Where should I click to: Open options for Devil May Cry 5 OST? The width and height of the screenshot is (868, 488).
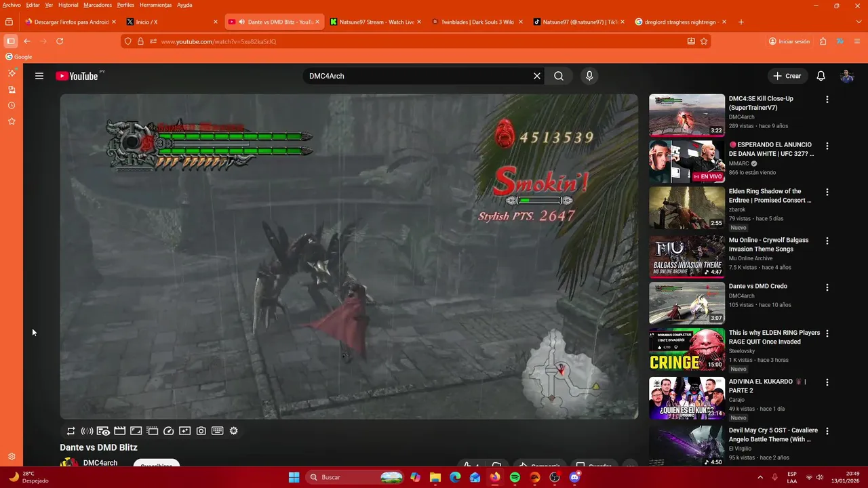pyautogui.click(x=827, y=431)
